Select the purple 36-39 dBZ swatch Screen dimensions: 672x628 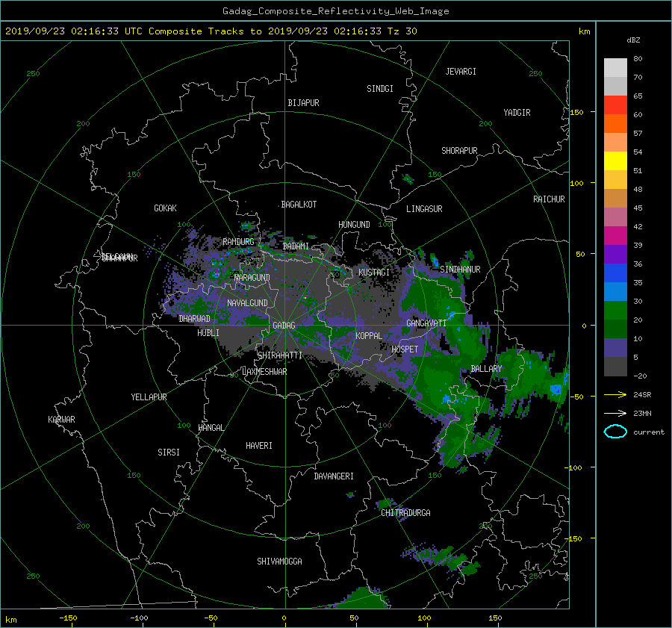point(615,254)
